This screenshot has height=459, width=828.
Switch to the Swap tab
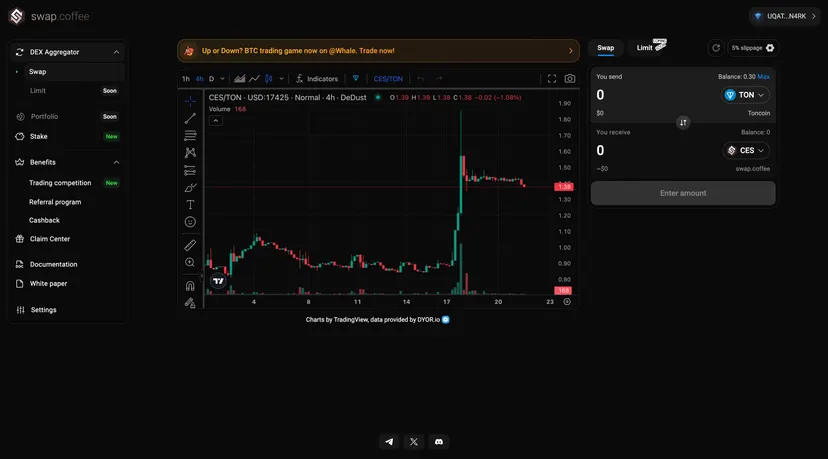[606, 48]
